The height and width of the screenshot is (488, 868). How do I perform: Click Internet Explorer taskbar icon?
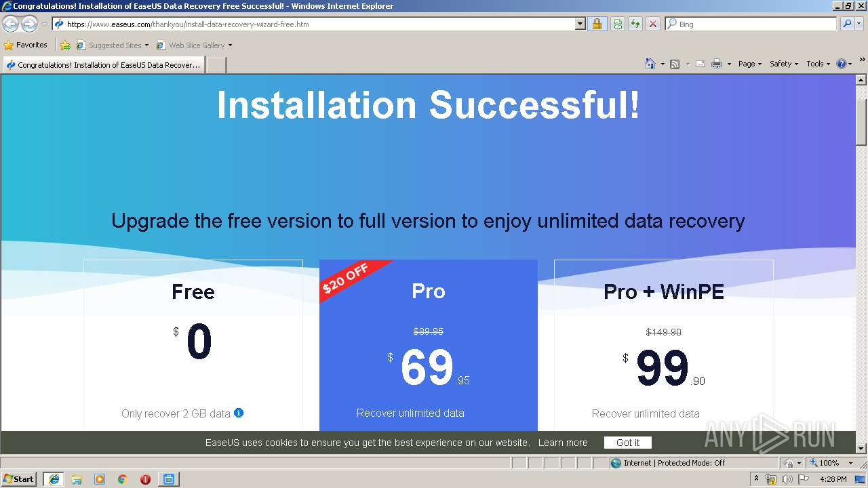click(54, 479)
